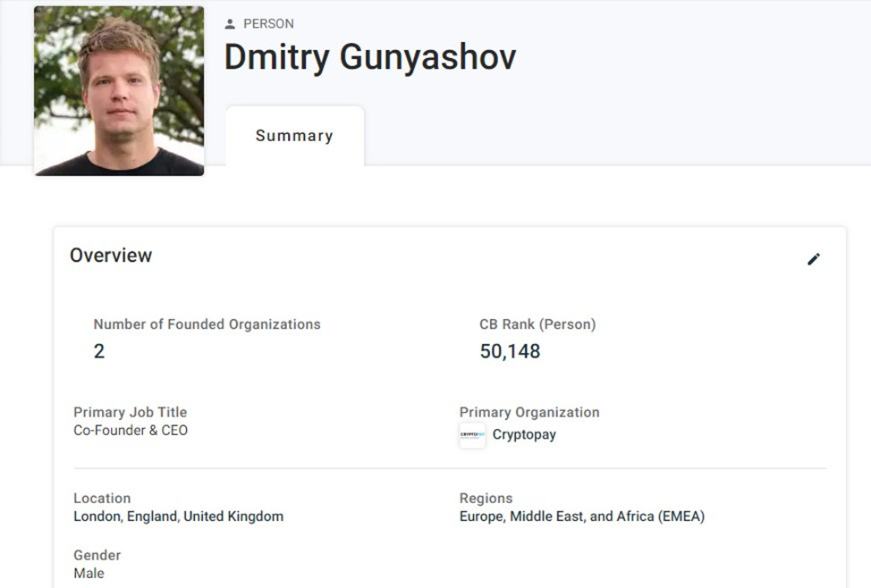Switch to the Summary tab
871x588 pixels.
(x=294, y=136)
